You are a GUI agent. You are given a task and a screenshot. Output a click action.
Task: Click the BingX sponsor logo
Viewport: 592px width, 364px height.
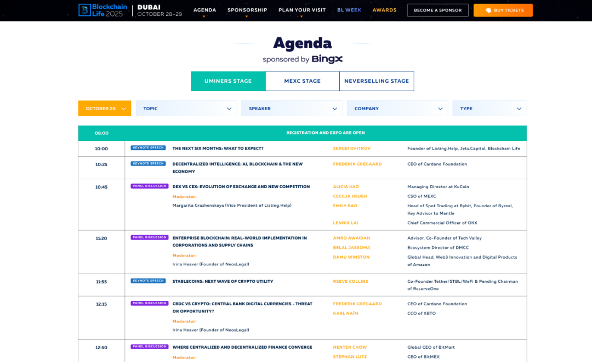(x=327, y=59)
